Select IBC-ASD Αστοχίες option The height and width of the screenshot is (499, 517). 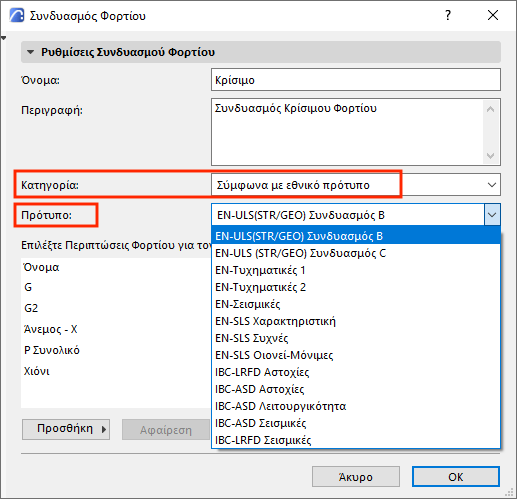[x=356, y=389]
